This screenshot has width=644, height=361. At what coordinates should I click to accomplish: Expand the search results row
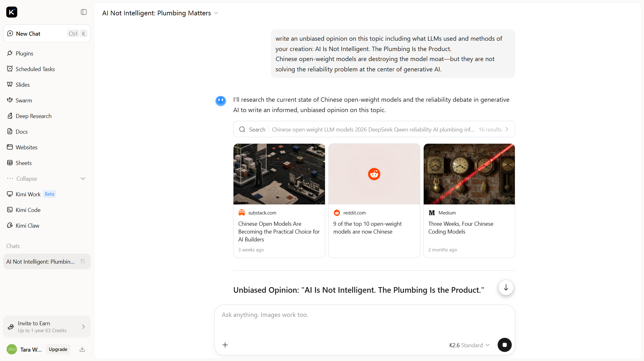click(x=374, y=129)
